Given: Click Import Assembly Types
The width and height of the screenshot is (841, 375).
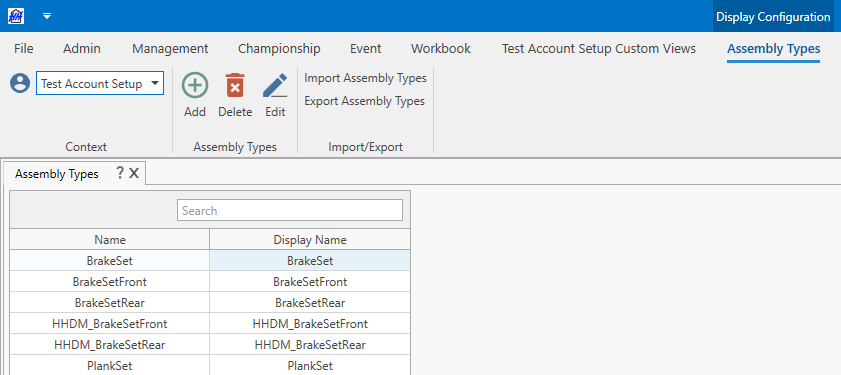Looking at the screenshot, I should point(365,78).
